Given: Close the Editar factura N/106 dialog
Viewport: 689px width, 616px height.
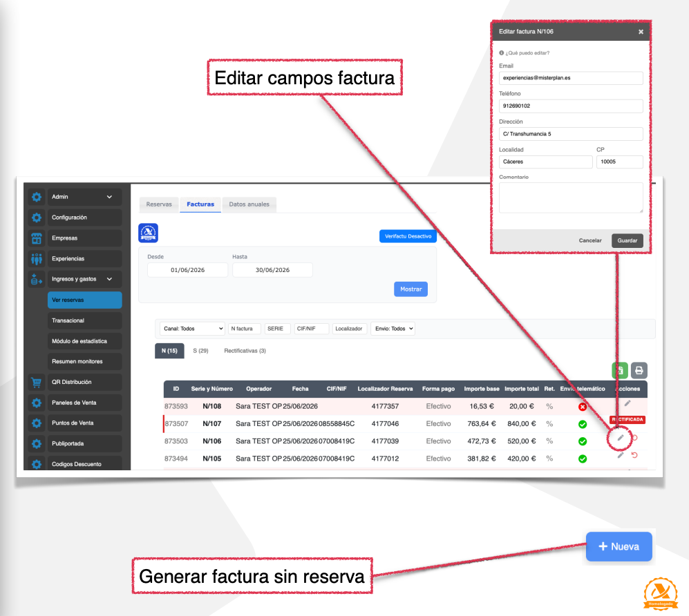Looking at the screenshot, I should point(641,32).
